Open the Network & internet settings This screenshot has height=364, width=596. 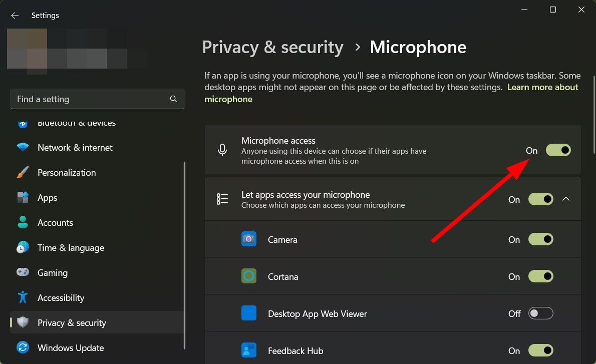click(x=75, y=148)
